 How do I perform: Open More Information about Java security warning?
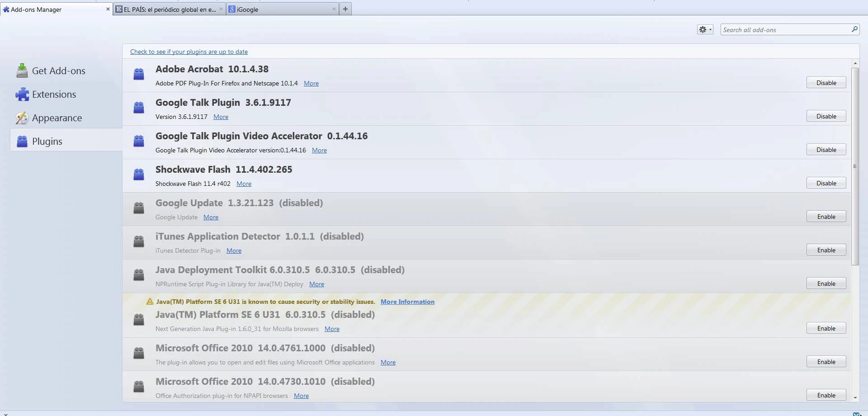407,302
